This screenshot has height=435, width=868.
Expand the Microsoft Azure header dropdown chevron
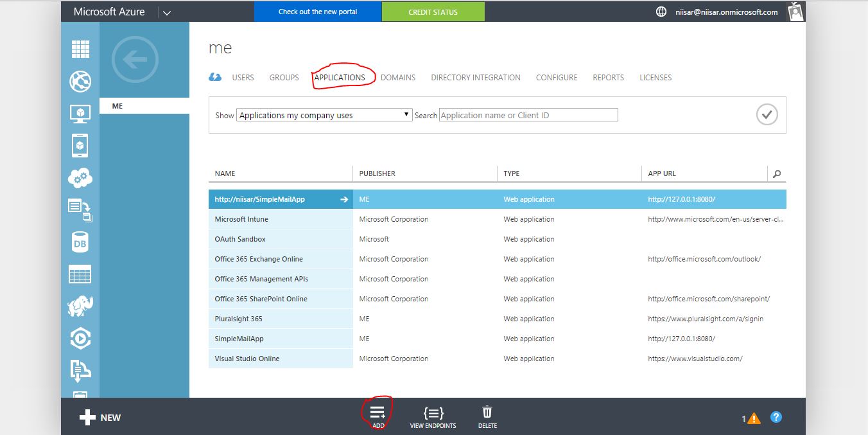click(167, 12)
